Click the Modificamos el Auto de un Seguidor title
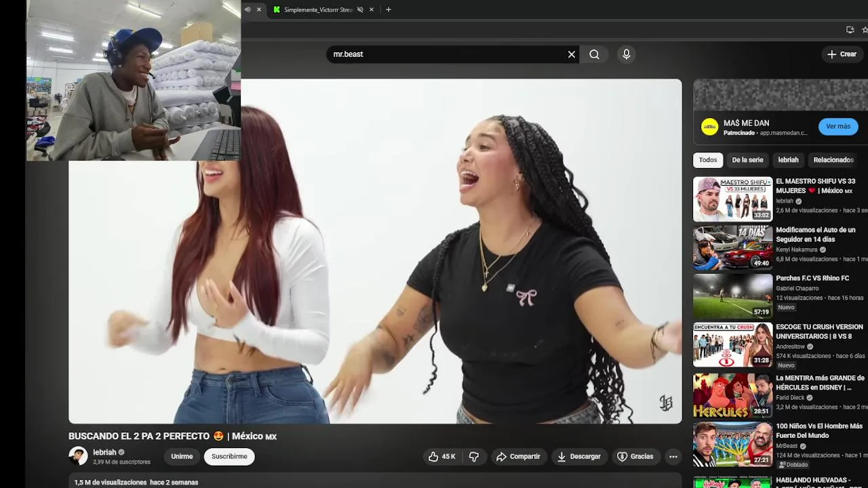 [816, 235]
